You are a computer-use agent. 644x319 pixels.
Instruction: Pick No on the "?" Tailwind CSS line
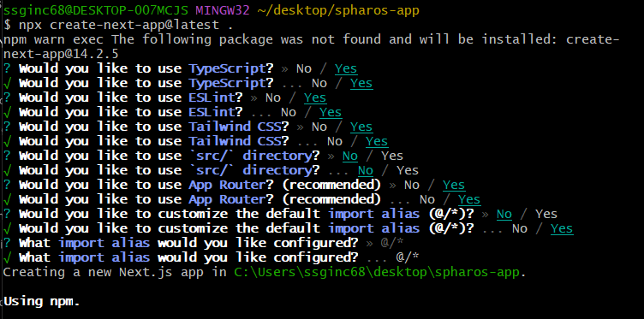coord(319,127)
